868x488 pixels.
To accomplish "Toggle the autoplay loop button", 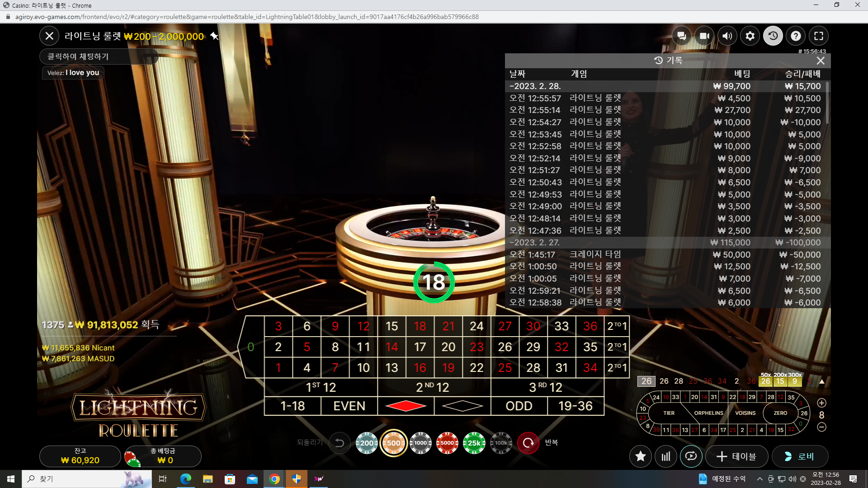I will tap(691, 456).
